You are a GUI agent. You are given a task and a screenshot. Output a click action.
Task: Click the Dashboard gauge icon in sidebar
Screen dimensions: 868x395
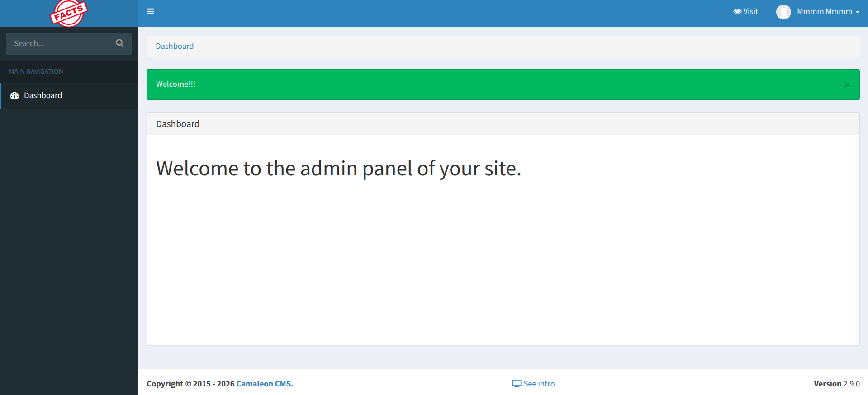[x=14, y=95]
